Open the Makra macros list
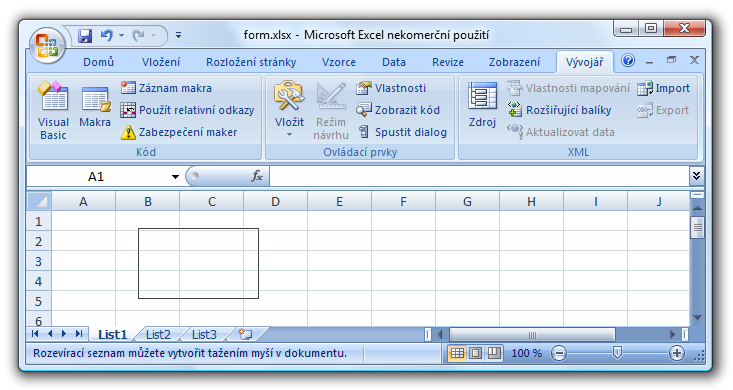The height and width of the screenshot is (390, 733). [95, 108]
